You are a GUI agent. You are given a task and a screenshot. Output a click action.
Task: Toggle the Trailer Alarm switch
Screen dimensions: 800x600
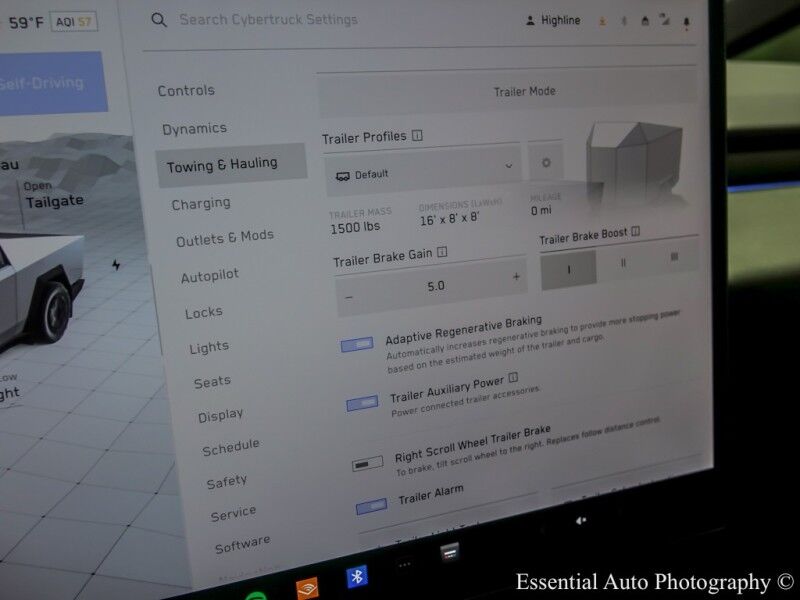point(371,506)
